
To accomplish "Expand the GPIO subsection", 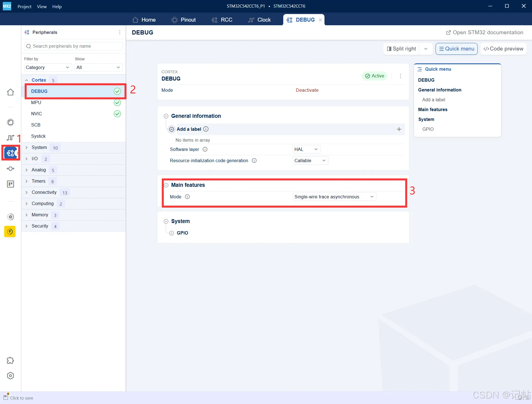I will pyautogui.click(x=172, y=233).
